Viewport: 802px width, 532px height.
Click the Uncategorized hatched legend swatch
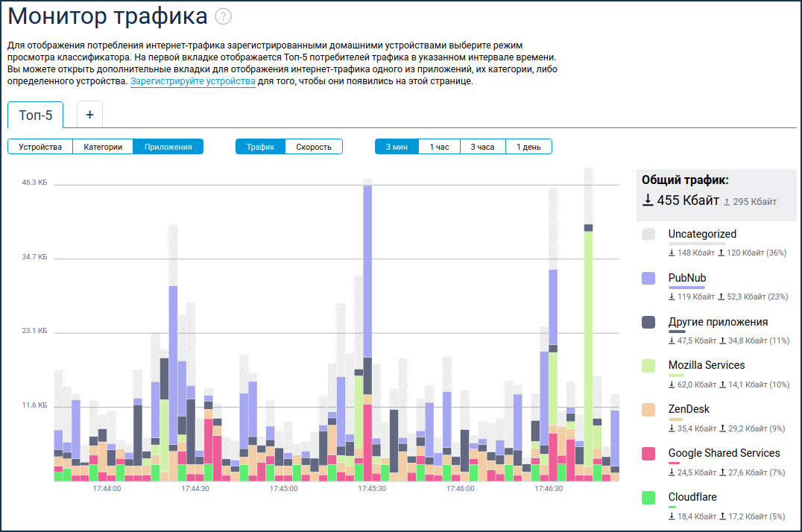point(648,234)
